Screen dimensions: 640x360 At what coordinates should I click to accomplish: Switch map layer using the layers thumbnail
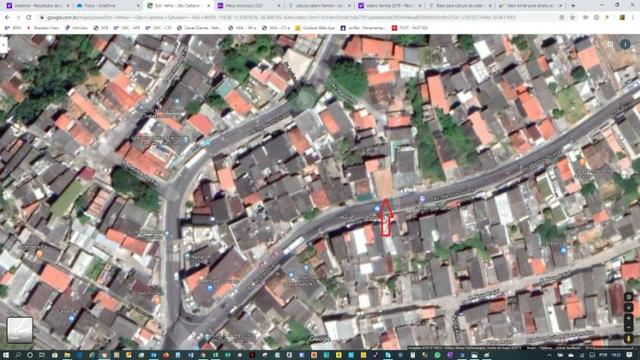pos(20,330)
